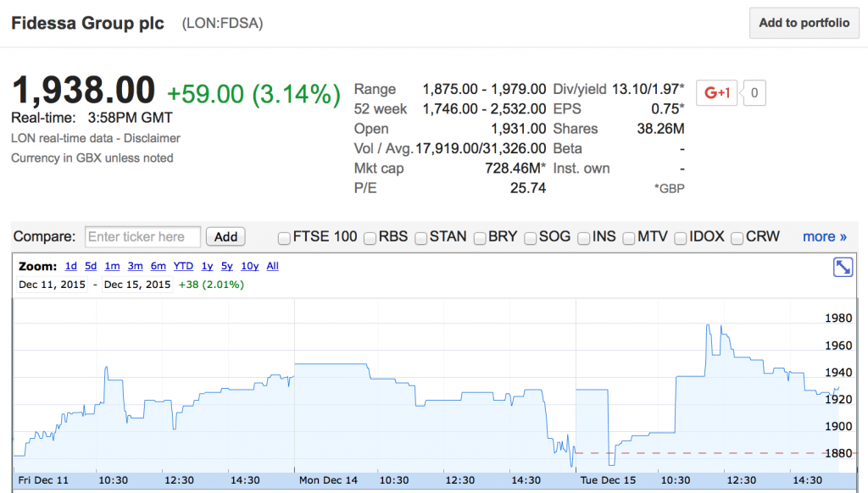Image resolution: width=868 pixels, height=493 pixels.
Task: Click the +59.00 (3.14%) change
Action: pyautogui.click(x=253, y=94)
